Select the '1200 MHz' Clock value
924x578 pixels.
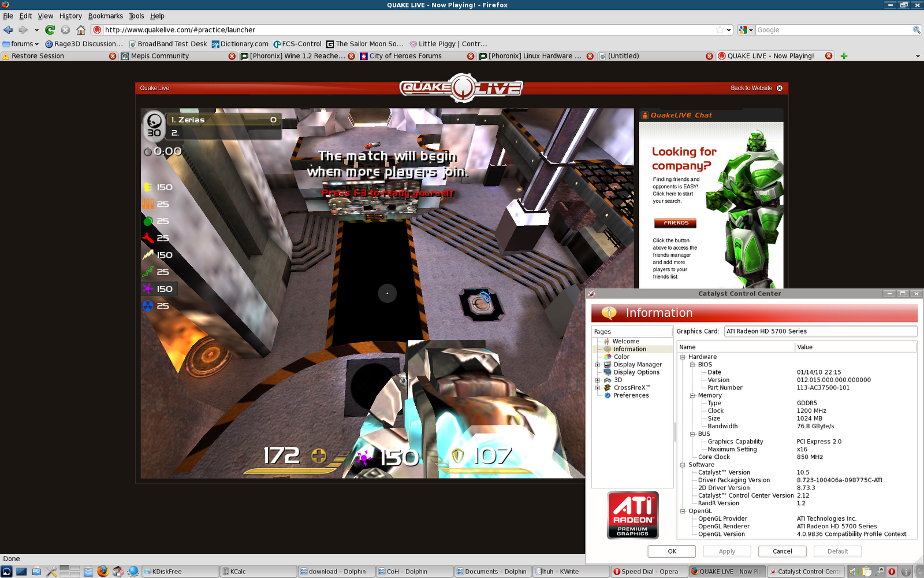[x=811, y=411]
